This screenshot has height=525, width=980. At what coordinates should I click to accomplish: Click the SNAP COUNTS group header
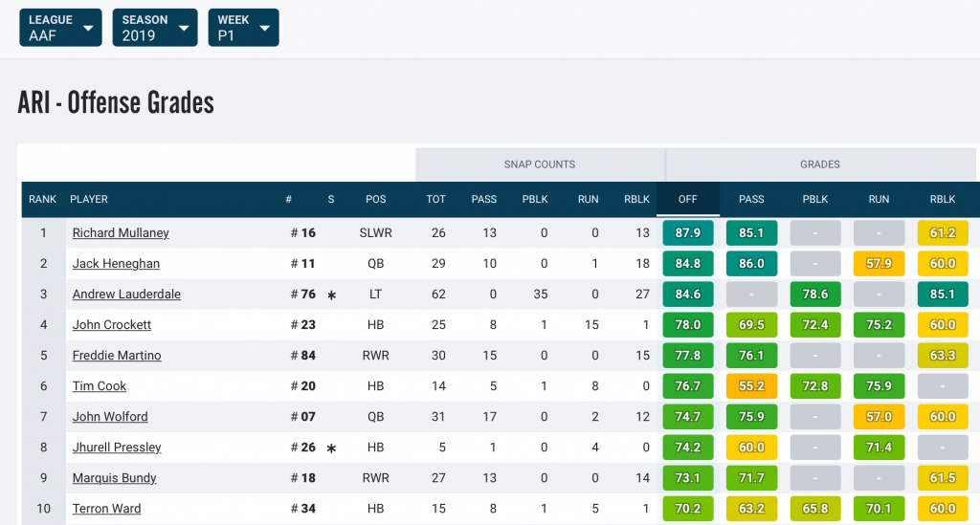coord(540,164)
